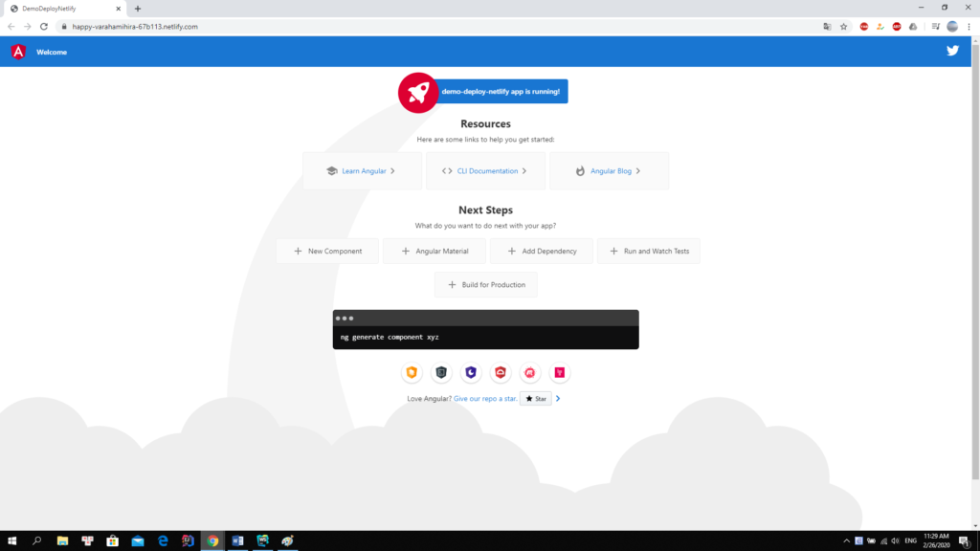Click the dark gray shield icon
Screen dimensions: 980x551
click(x=441, y=372)
